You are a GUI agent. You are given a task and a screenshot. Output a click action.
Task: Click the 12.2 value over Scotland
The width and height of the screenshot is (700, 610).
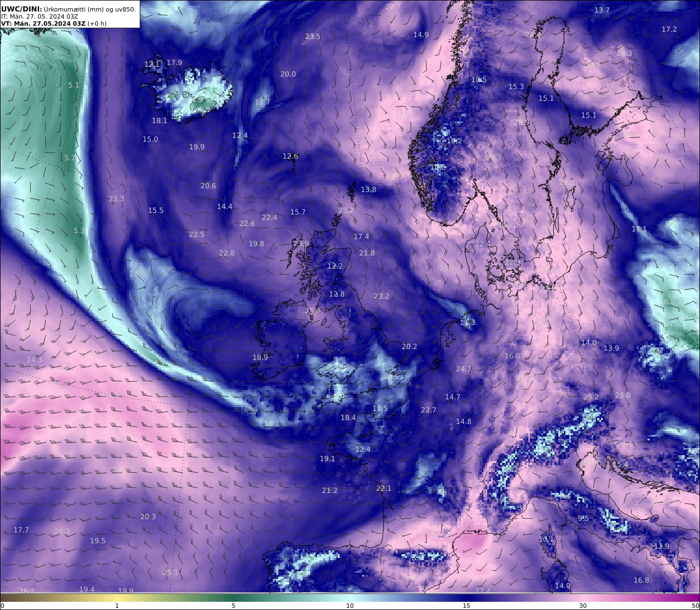tap(335, 266)
